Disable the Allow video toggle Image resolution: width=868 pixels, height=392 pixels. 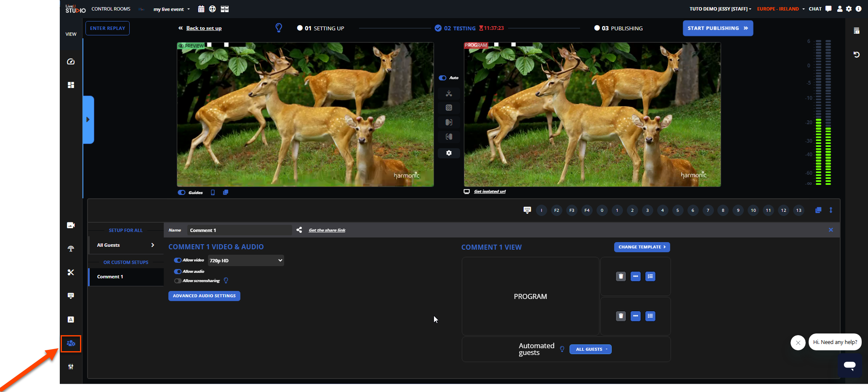pyautogui.click(x=178, y=260)
